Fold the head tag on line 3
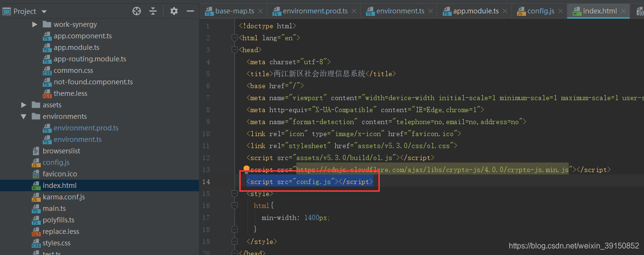This screenshot has width=644, height=255. (234, 50)
